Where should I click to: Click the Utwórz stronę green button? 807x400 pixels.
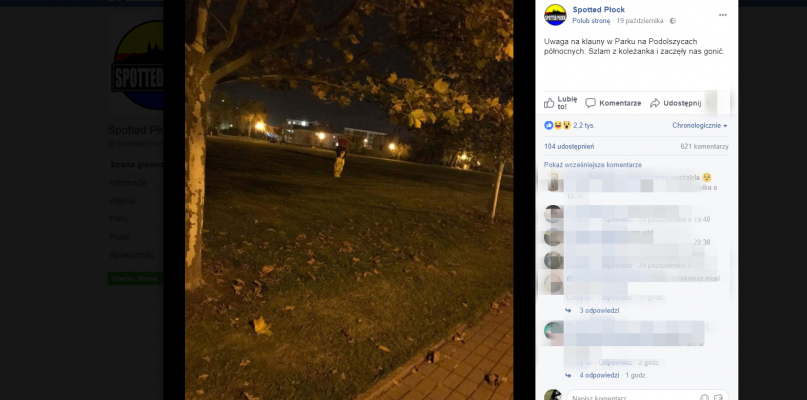click(135, 279)
